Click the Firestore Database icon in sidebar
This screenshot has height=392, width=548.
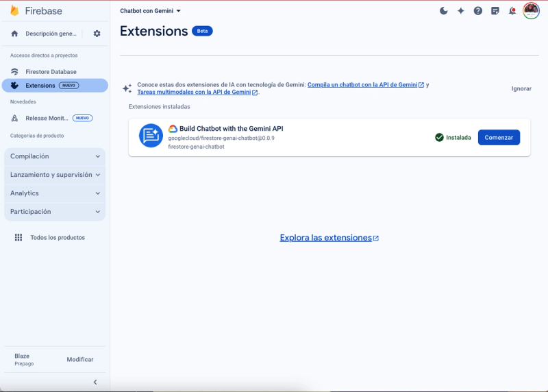pos(14,72)
